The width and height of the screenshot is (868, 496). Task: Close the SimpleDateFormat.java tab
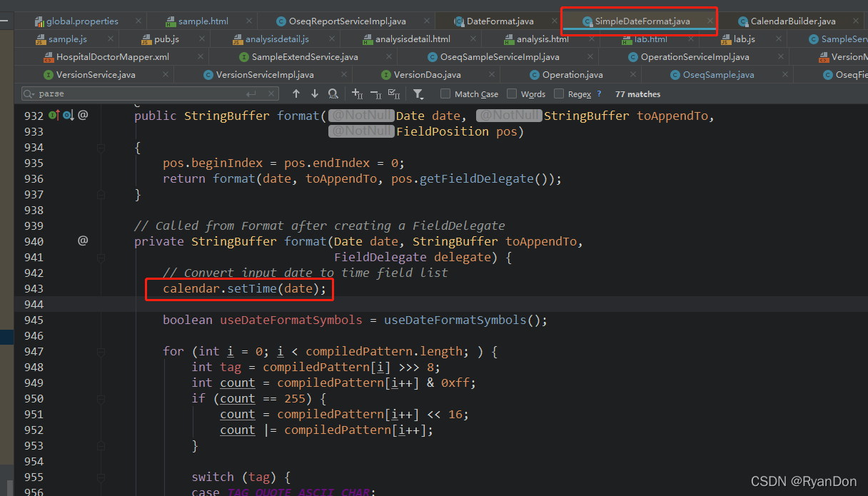click(710, 21)
